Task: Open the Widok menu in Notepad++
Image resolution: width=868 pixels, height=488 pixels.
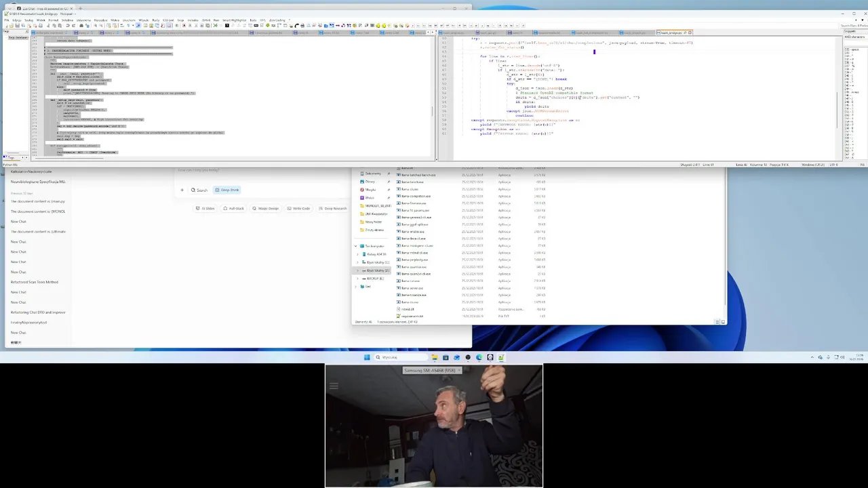Action: (41, 20)
